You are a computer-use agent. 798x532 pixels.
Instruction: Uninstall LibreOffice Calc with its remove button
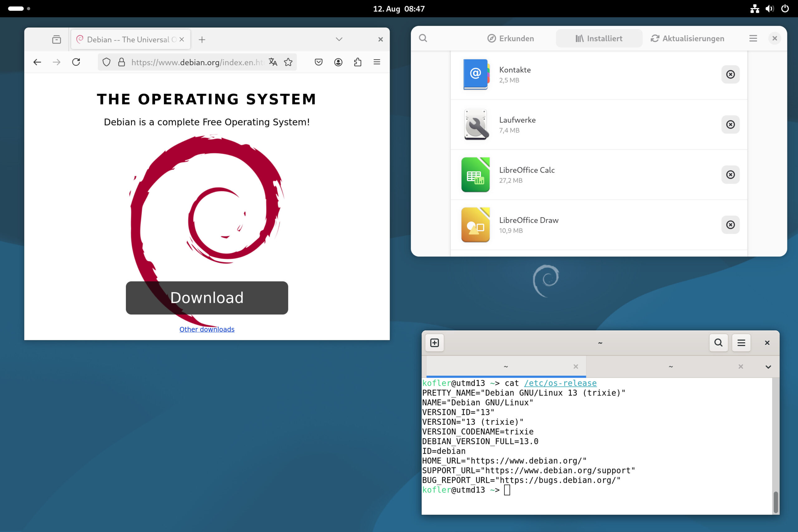(x=730, y=175)
